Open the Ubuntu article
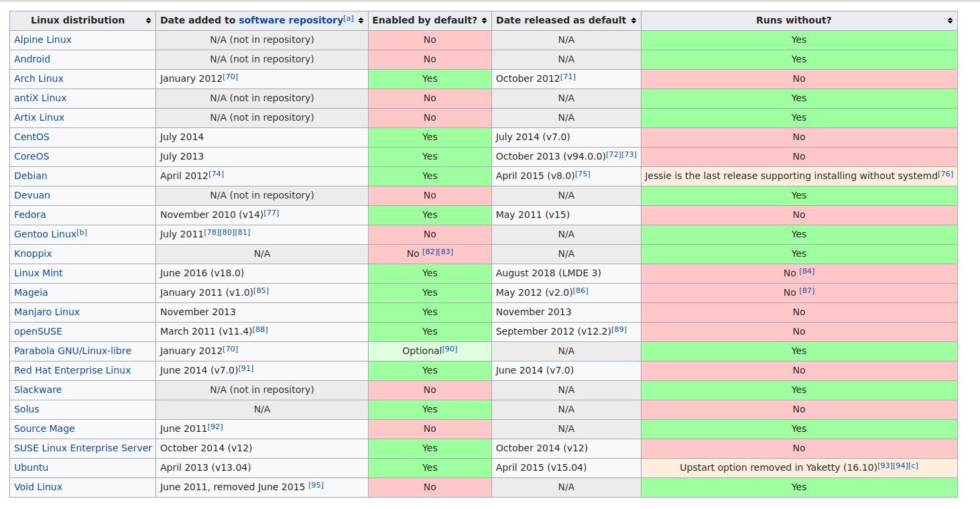This screenshot has height=509, width=980. 31,467
